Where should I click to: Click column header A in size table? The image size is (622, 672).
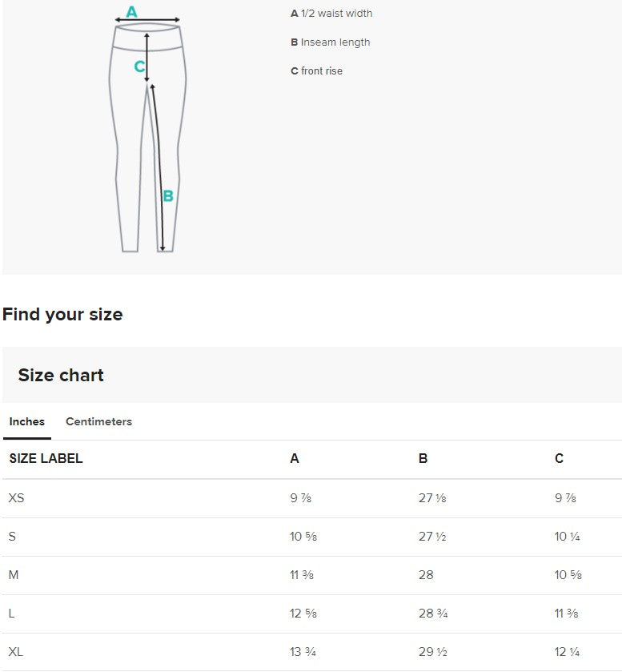coord(295,459)
